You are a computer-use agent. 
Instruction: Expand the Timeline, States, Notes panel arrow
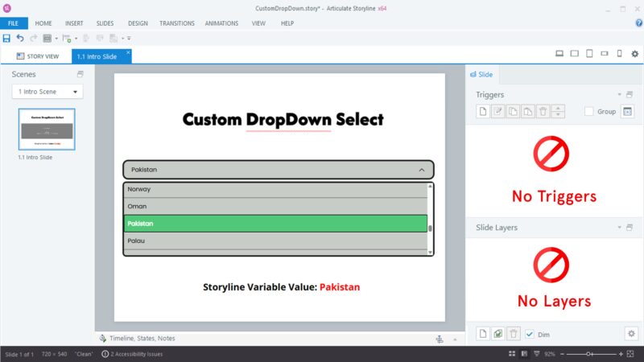pyautogui.click(x=455, y=339)
